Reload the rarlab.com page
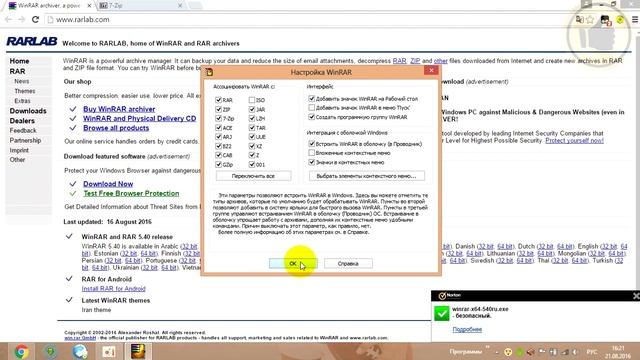Viewport: 640px width, 360px height. (35, 20)
